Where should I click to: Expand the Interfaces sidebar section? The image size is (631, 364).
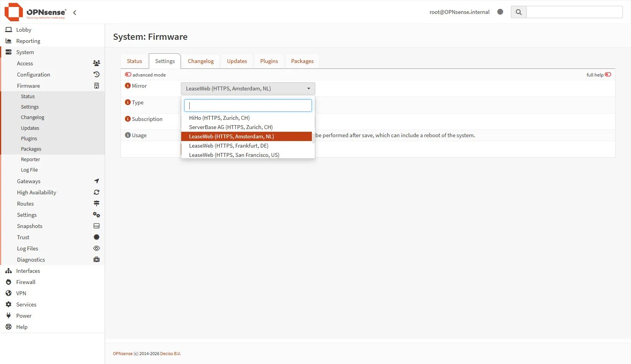[x=28, y=271]
